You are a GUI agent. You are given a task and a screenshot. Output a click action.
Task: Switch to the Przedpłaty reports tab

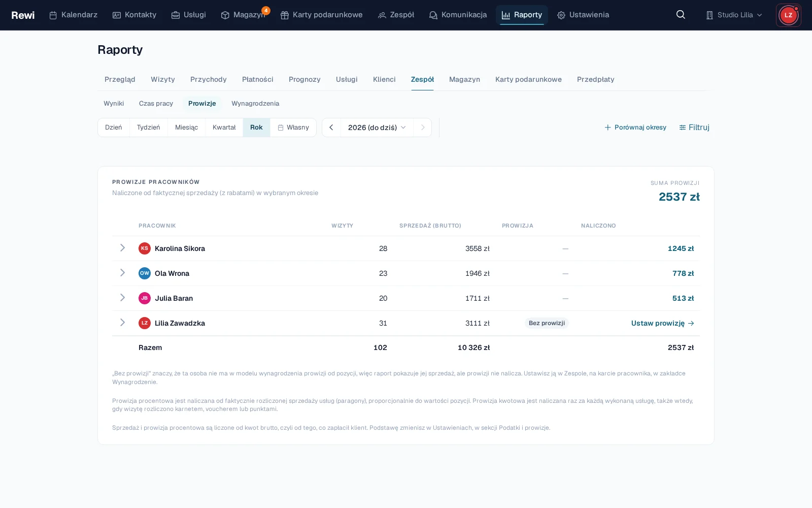click(x=596, y=79)
